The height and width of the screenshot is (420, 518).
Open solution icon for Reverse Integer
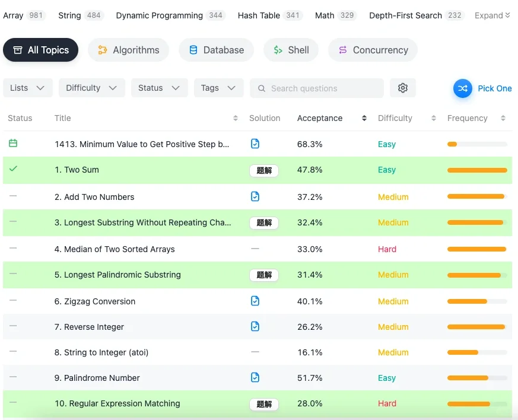pyautogui.click(x=255, y=326)
